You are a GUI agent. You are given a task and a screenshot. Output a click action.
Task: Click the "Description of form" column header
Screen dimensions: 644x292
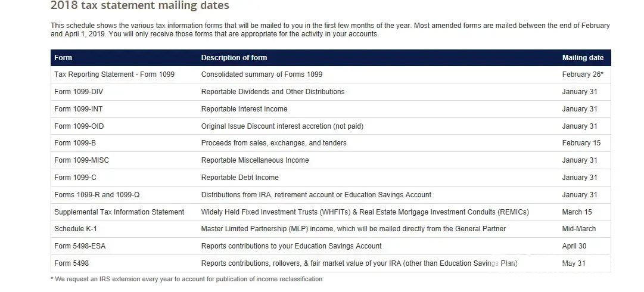234,58
